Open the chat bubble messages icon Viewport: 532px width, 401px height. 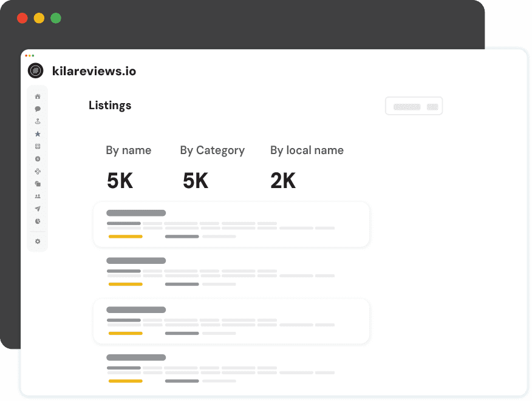click(x=38, y=109)
